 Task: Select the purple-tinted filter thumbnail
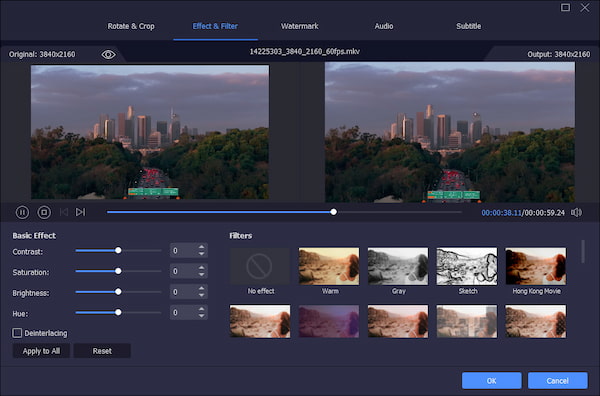(329, 321)
